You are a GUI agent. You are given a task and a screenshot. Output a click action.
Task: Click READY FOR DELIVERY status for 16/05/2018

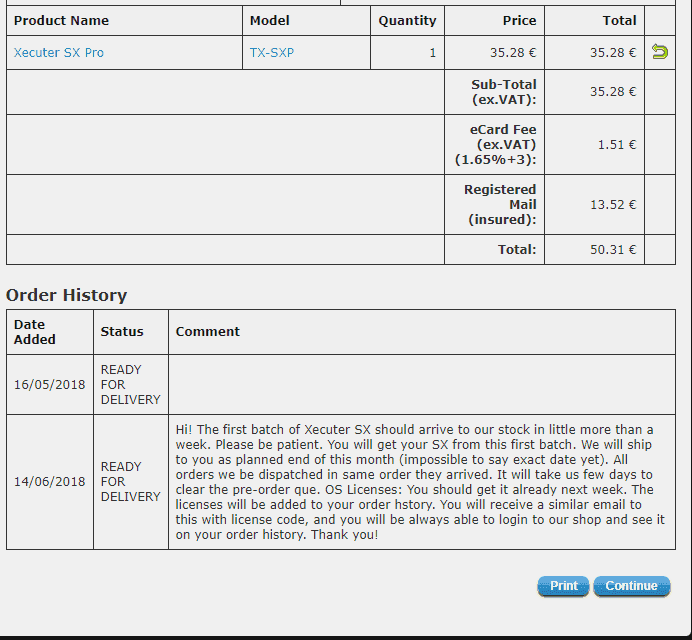tap(130, 384)
